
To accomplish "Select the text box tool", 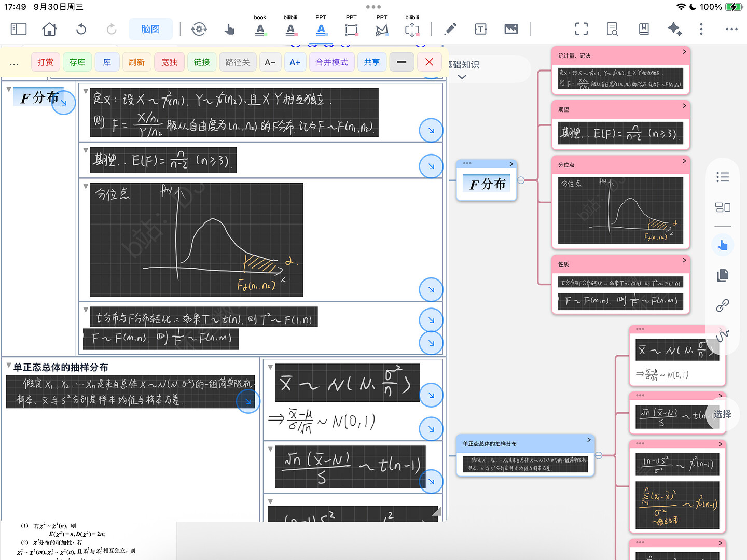I will tap(481, 29).
